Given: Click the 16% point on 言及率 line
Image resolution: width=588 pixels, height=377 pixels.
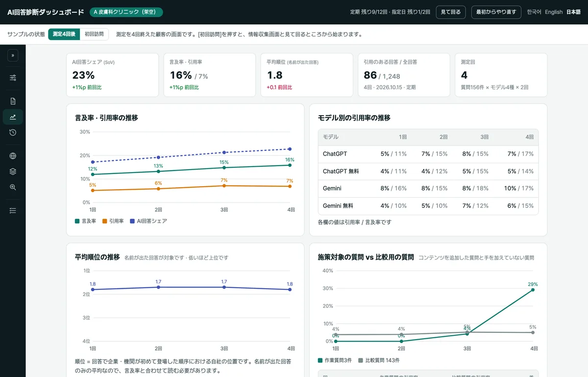Looking at the screenshot, I should (x=290, y=165).
